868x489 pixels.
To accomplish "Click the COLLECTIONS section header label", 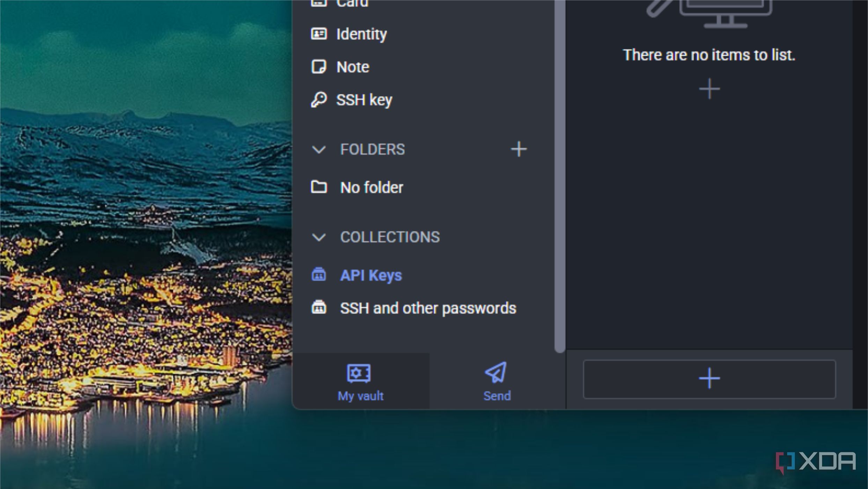I will click(x=390, y=237).
